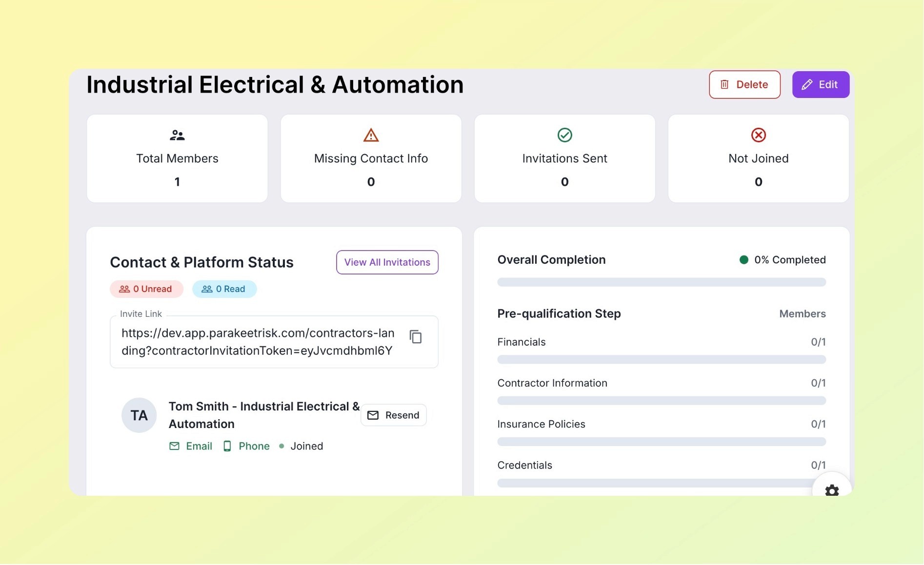Click the 0/1 count for Insurance Policies
The width and height of the screenshot is (924, 565).
(818, 424)
